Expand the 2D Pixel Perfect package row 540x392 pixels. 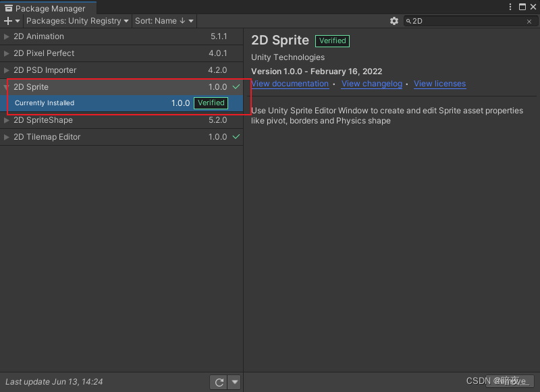click(x=6, y=53)
